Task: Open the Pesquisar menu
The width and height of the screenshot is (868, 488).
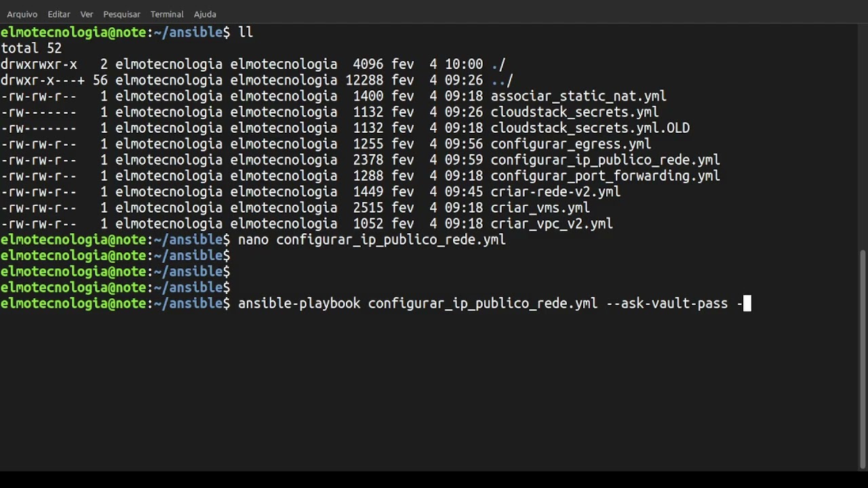Action: pos(122,14)
